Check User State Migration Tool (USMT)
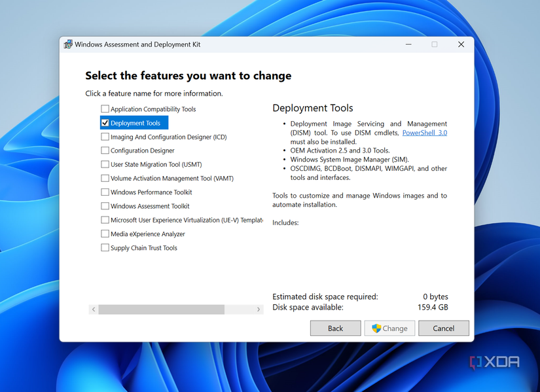 point(105,164)
